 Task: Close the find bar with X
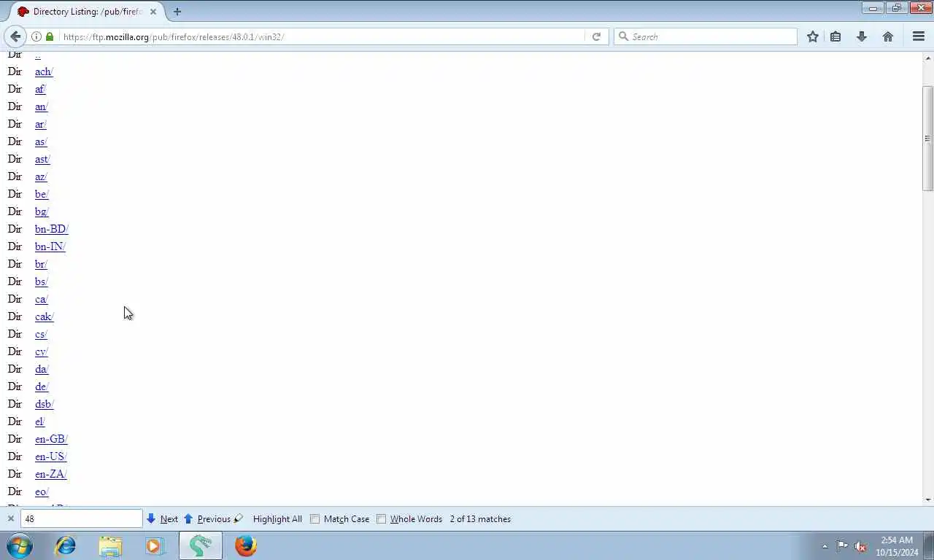(11, 518)
